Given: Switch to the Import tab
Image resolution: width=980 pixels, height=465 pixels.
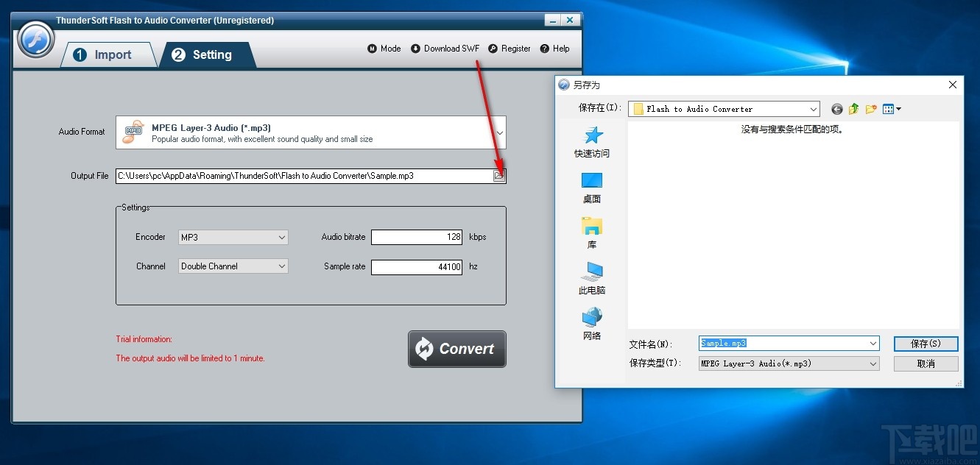Looking at the screenshot, I should [x=109, y=54].
